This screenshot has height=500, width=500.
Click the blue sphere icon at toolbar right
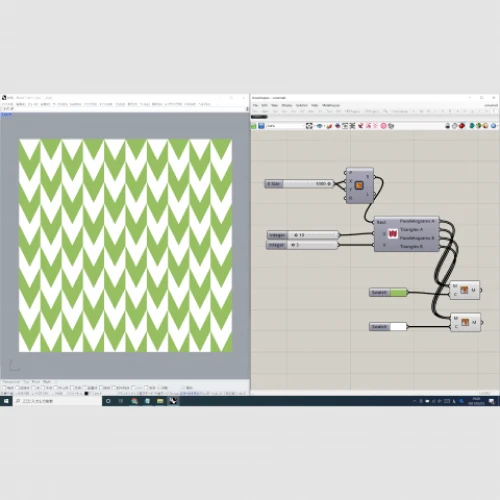(493, 126)
